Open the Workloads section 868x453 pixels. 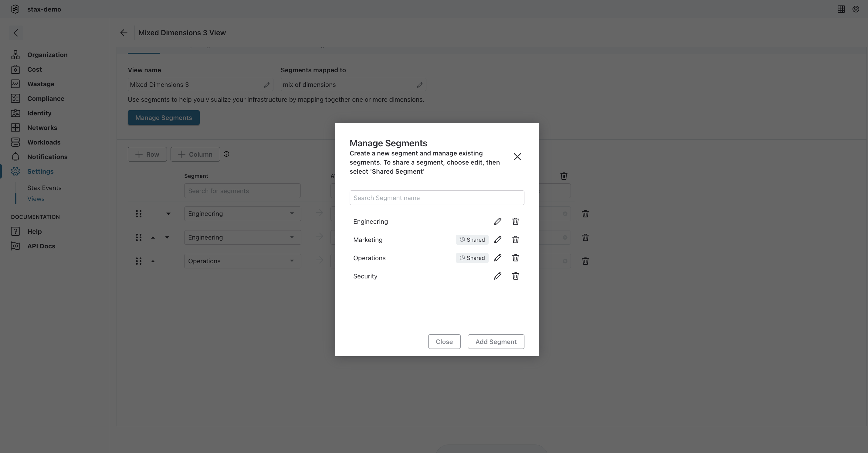pos(36,142)
